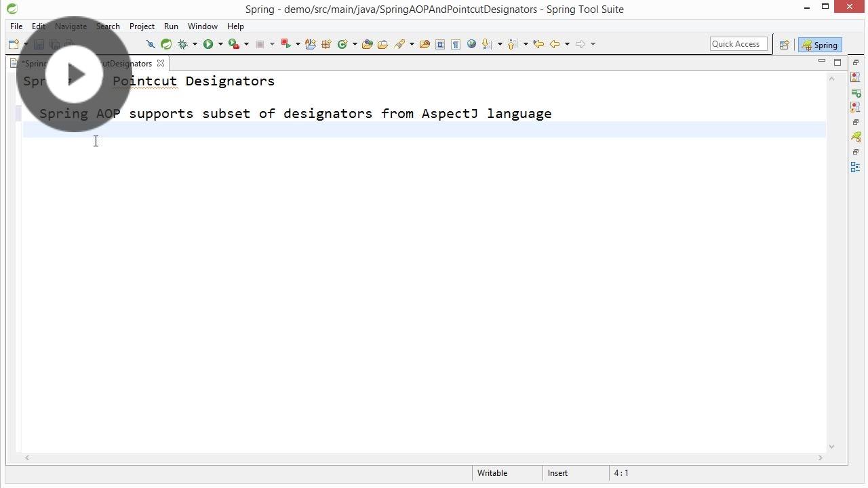The image size is (868, 488).
Task: Expand the Run configurations dropdown
Action: click(x=220, y=44)
